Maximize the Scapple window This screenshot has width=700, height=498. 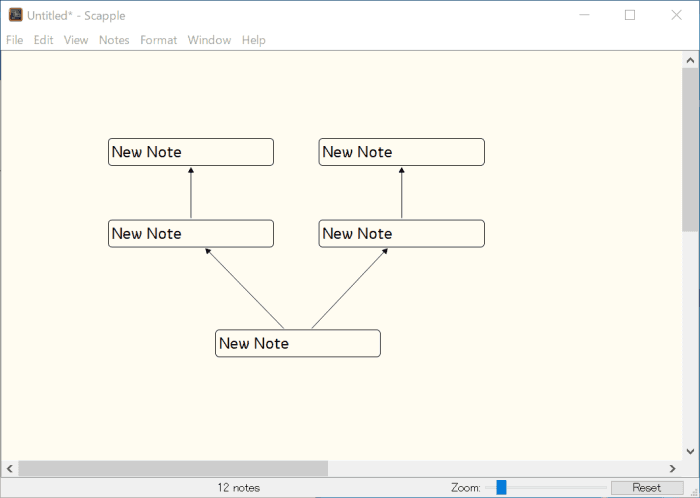(630, 15)
